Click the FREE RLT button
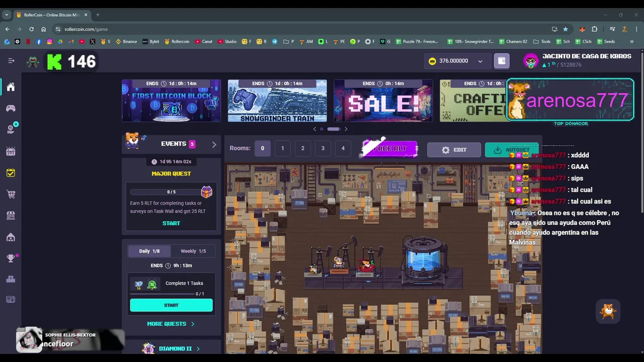This screenshot has height=362, width=644. click(389, 149)
